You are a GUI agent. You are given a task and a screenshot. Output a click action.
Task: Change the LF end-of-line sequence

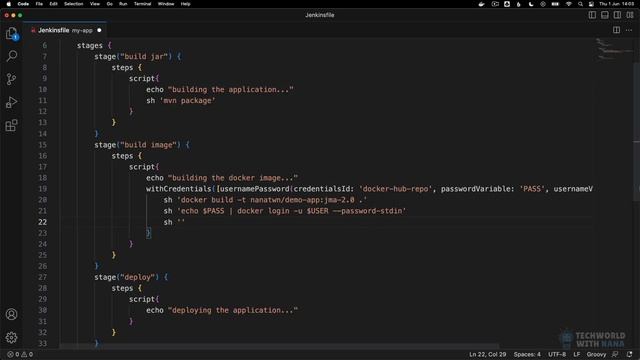pyautogui.click(x=576, y=354)
